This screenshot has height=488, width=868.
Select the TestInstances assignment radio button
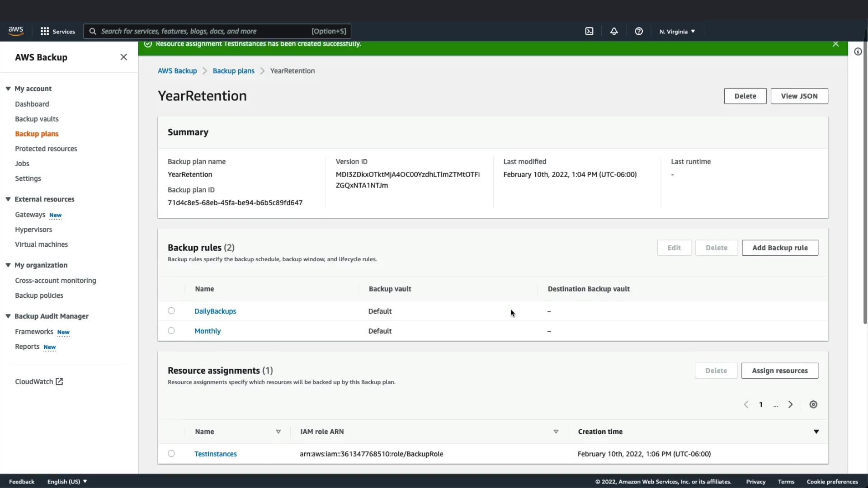point(171,454)
